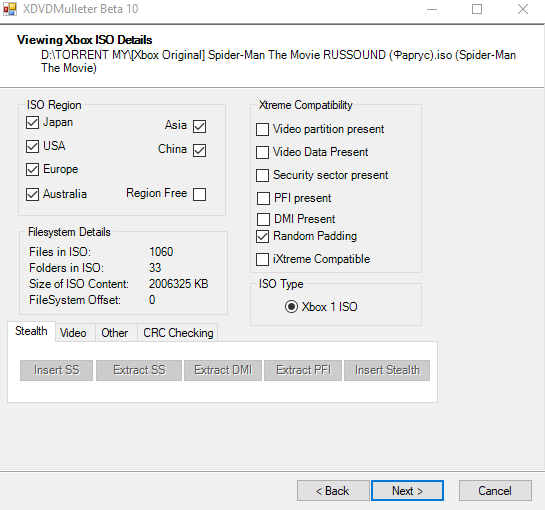Screen dimensions: 545x510
Task: Click the Extract DMI button
Action: 223,370
